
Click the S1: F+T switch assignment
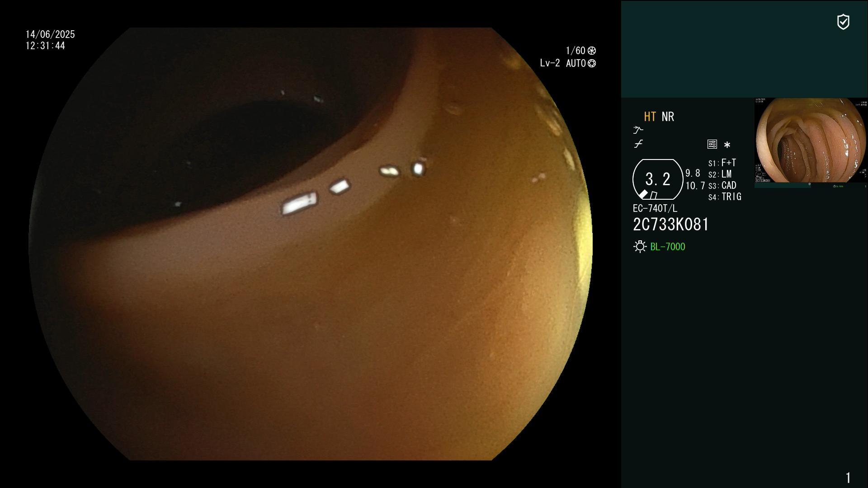(722, 163)
